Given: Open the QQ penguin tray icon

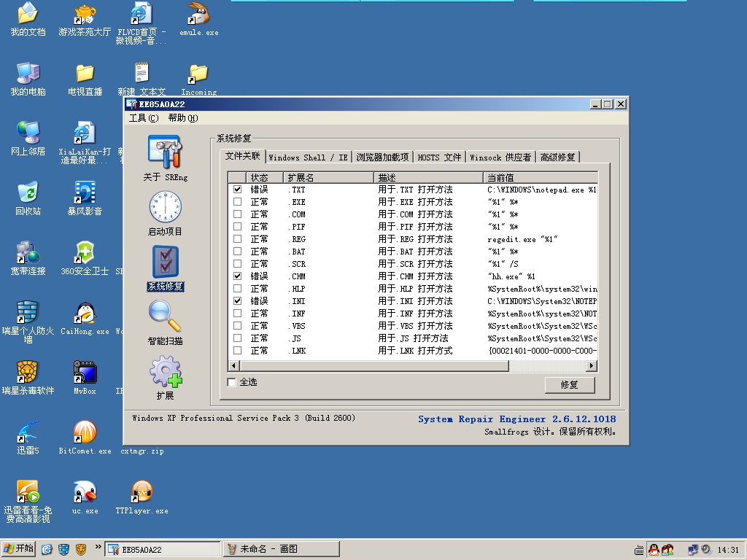Looking at the screenshot, I should click(654, 550).
